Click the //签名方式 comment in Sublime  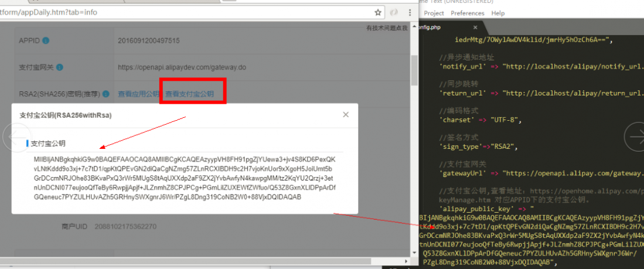459,138
